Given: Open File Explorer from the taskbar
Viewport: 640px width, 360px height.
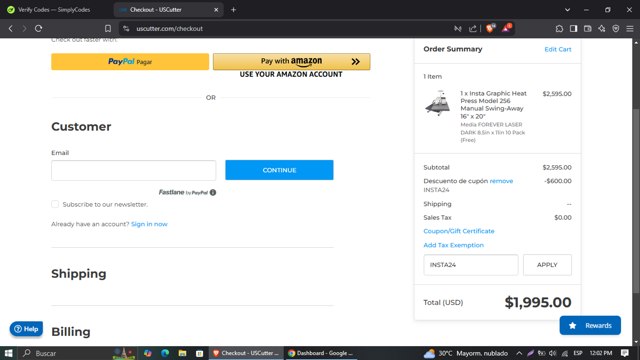Looking at the screenshot, I should [x=182, y=353].
